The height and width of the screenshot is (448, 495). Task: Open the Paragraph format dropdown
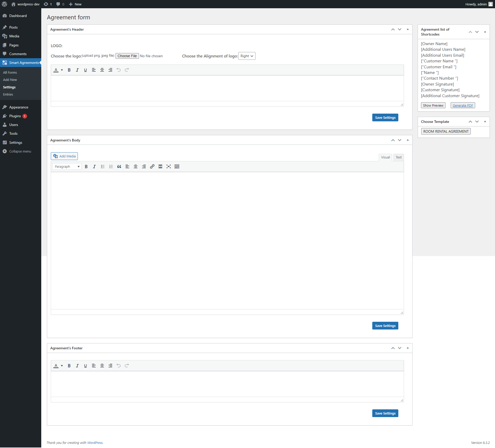67,167
